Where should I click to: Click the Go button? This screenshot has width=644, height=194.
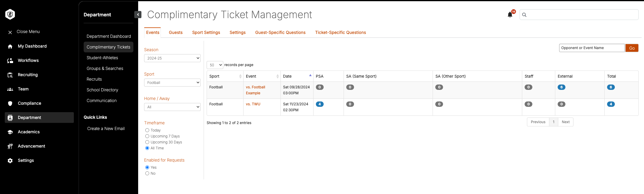[632, 48]
